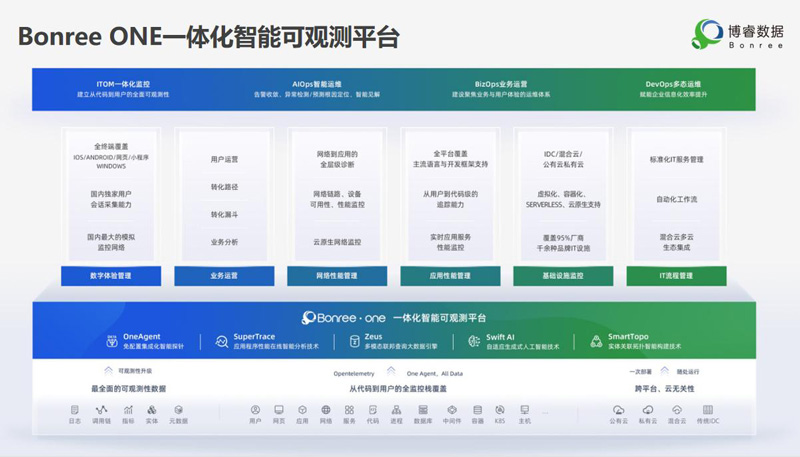Click the 数字体验管理 label button
Viewport: 800px width, 457px height.
click(111, 276)
